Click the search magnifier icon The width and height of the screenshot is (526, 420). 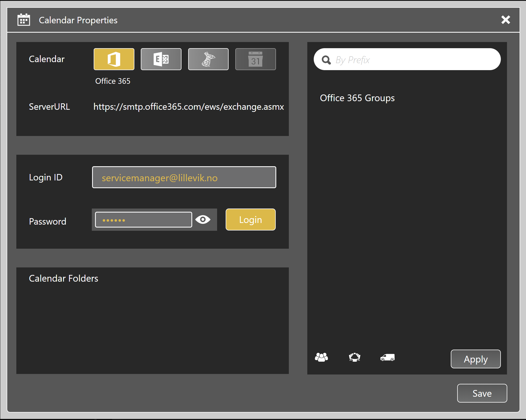(326, 60)
